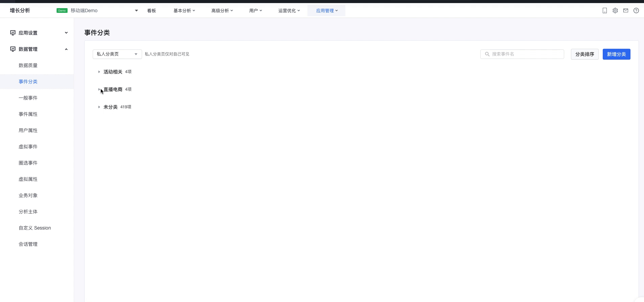
Task: Open the 运营优化 menu
Action: tap(289, 10)
